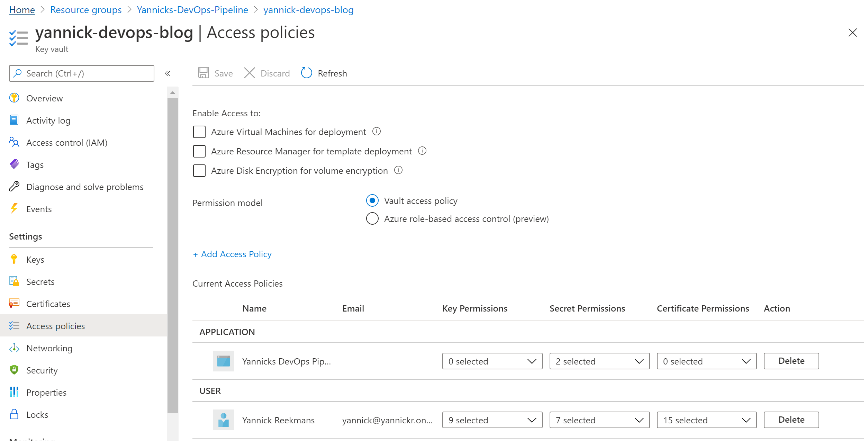Delete the Yannicks DevOps Pipeline application policy
This screenshot has height=441, width=868.
tap(791, 361)
